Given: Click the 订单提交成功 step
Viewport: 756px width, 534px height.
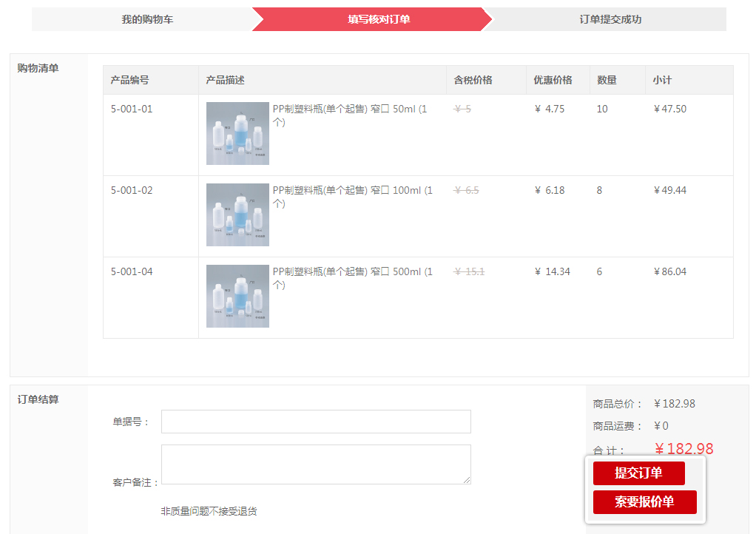Looking at the screenshot, I should click(610, 19).
